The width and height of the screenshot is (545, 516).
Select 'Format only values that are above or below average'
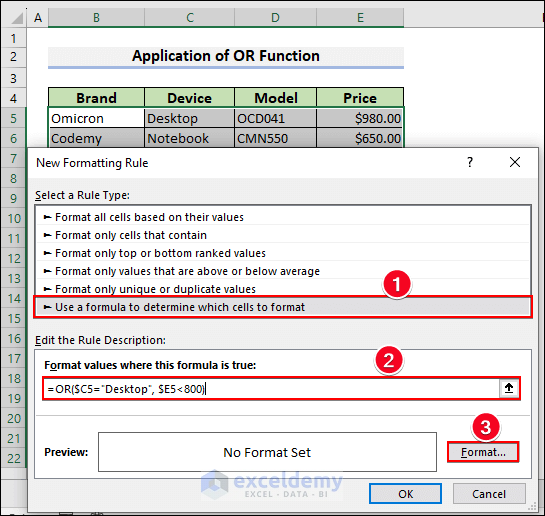click(283, 271)
